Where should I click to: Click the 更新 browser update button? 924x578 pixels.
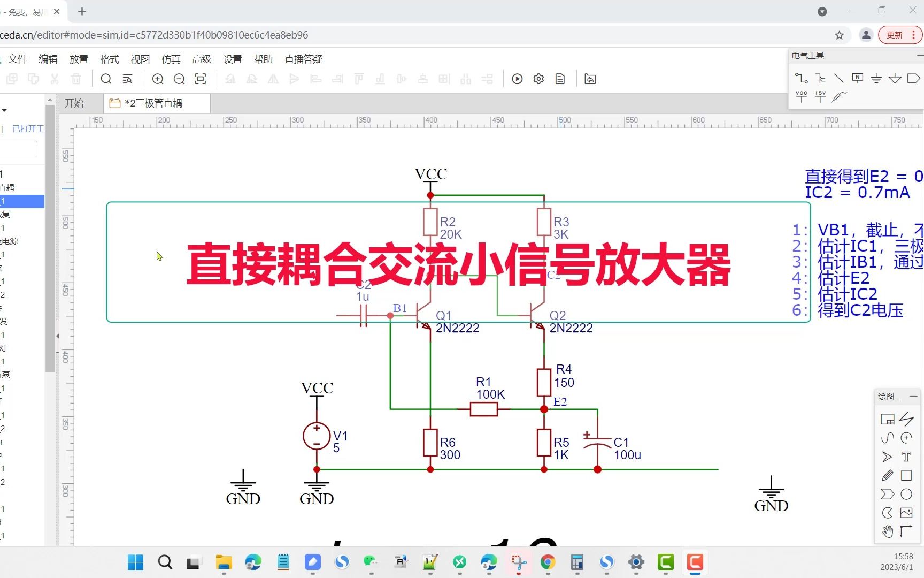pos(896,35)
